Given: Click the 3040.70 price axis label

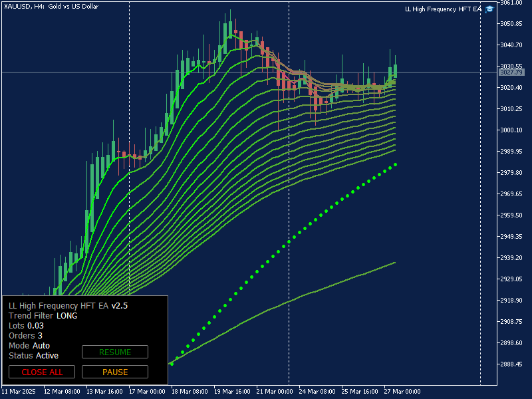Looking at the screenshot, I should pyautogui.click(x=511, y=45).
